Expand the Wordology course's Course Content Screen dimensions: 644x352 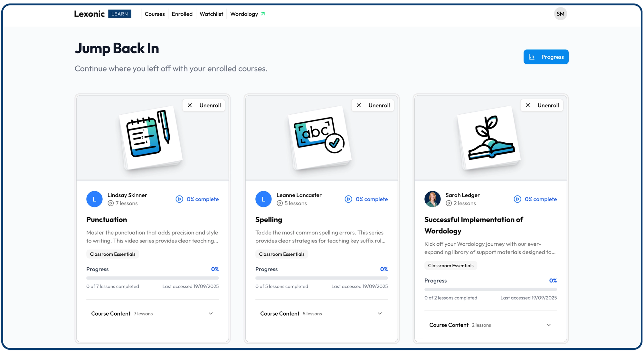[490, 325]
